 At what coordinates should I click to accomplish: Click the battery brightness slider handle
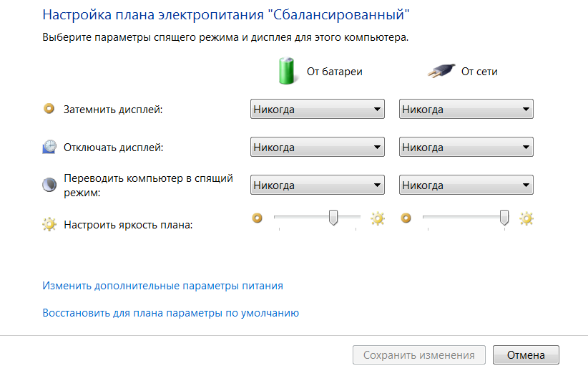pyautogui.click(x=333, y=218)
